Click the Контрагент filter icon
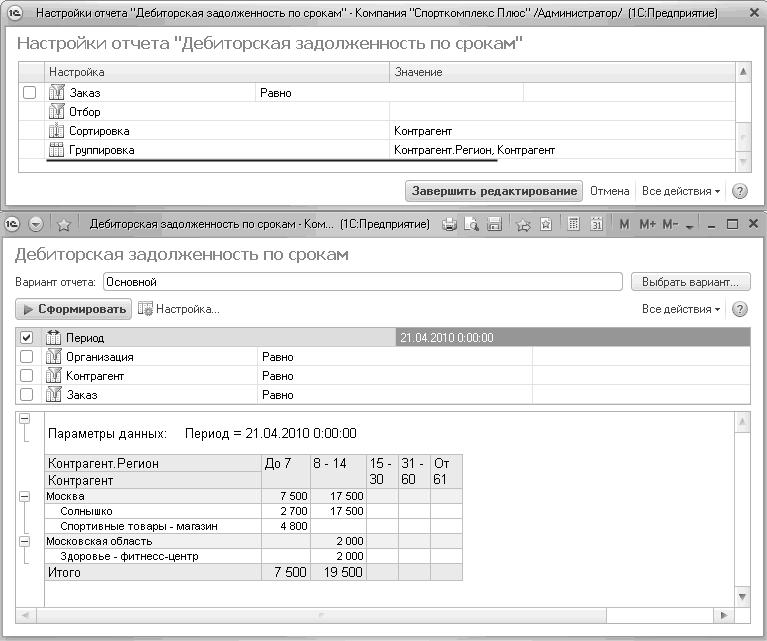The width and height of the screenshot is (767, 641). (x=53, y=375)
